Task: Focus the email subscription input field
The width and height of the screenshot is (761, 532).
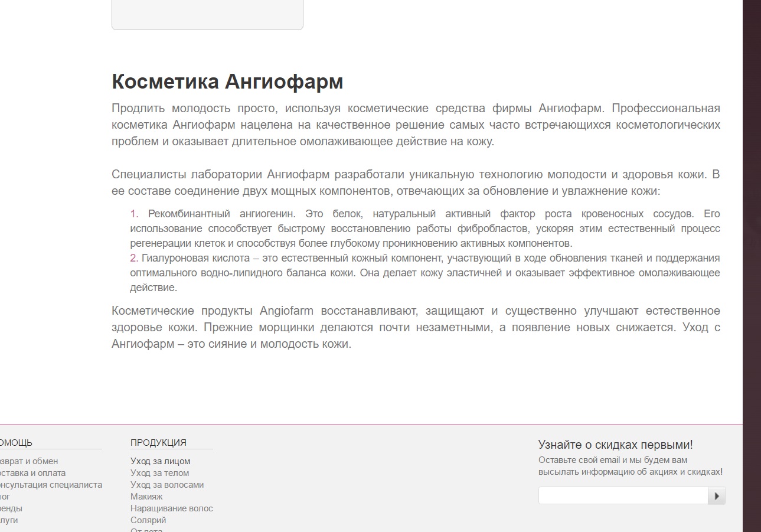Action: point(623,496)
